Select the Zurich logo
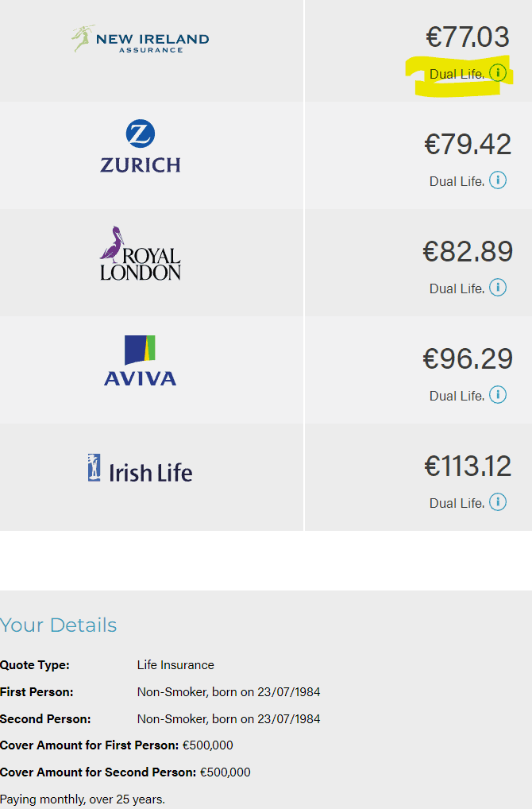532x809 pixels. coord(141,146)
